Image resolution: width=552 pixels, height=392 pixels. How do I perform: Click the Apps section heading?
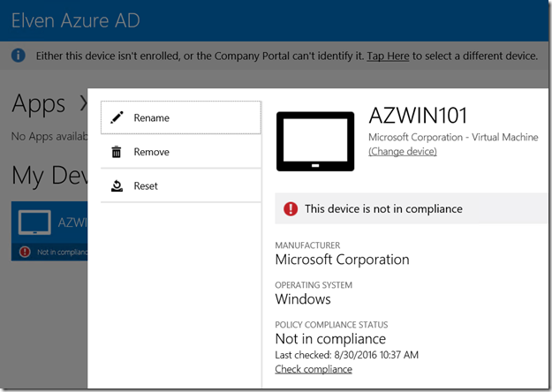(x=38, y=104)
